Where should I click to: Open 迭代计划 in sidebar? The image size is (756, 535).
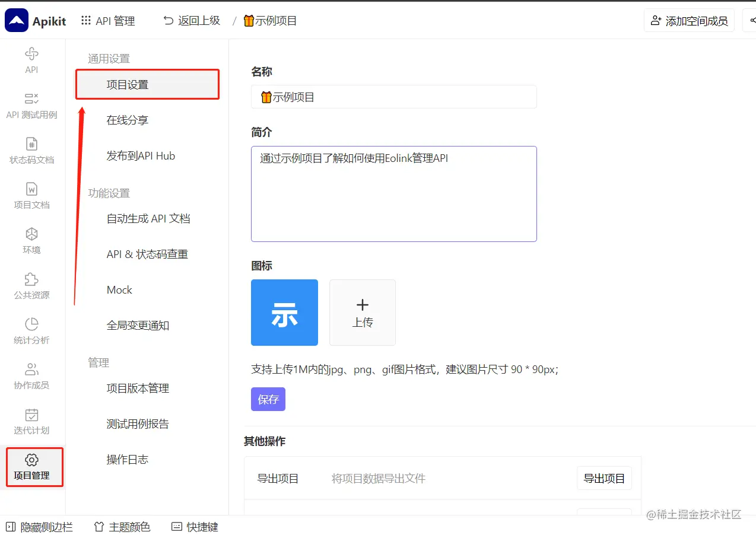(31, 421)
